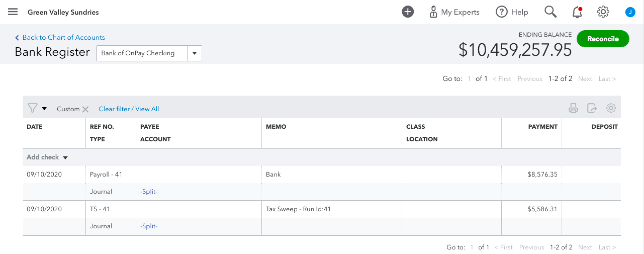Image resolution: width=644 pixels, height=254 pixels.
Task: Open table settings gear icon
Action: [x=611, y=108]
